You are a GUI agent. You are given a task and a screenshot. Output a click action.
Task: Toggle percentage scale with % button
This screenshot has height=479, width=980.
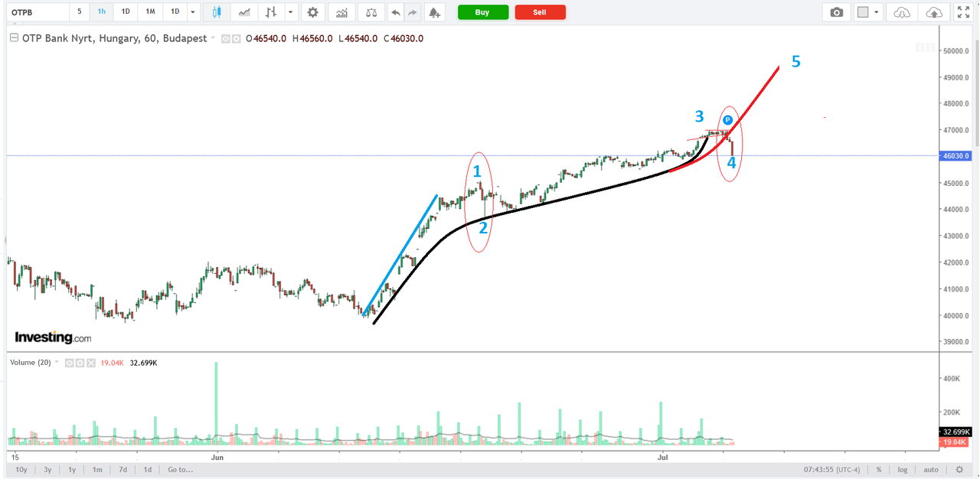[x=879, y=470]
